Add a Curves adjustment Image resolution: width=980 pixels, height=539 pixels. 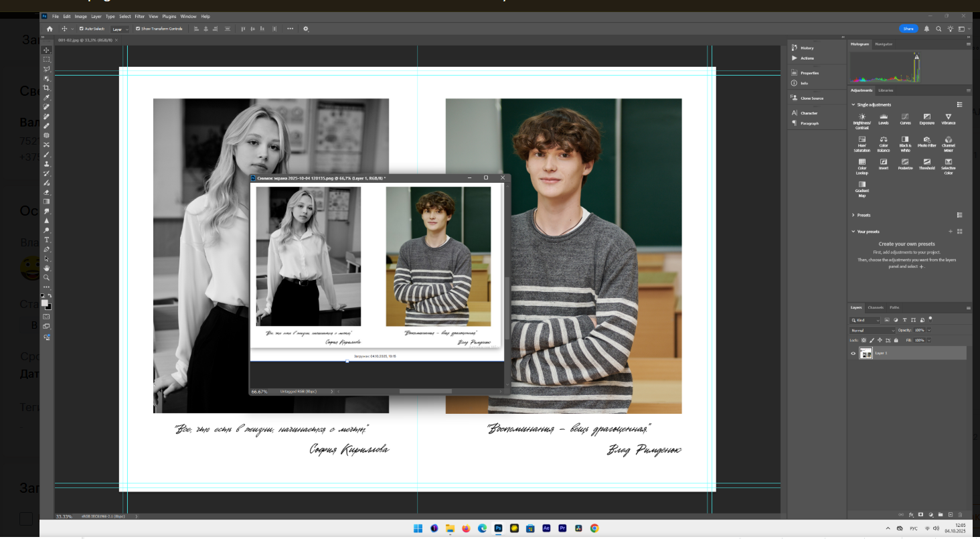click(905, 117)
